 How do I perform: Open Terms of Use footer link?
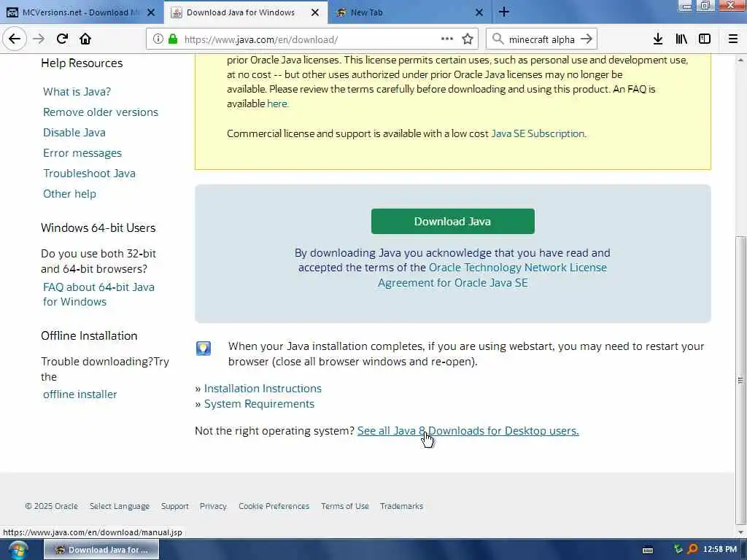click(345, 506)
